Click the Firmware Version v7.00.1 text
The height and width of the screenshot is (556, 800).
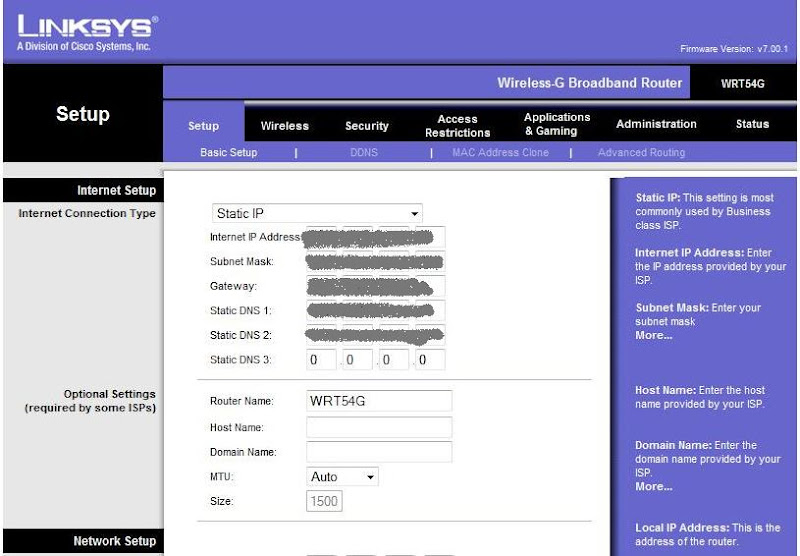point(734,49)
